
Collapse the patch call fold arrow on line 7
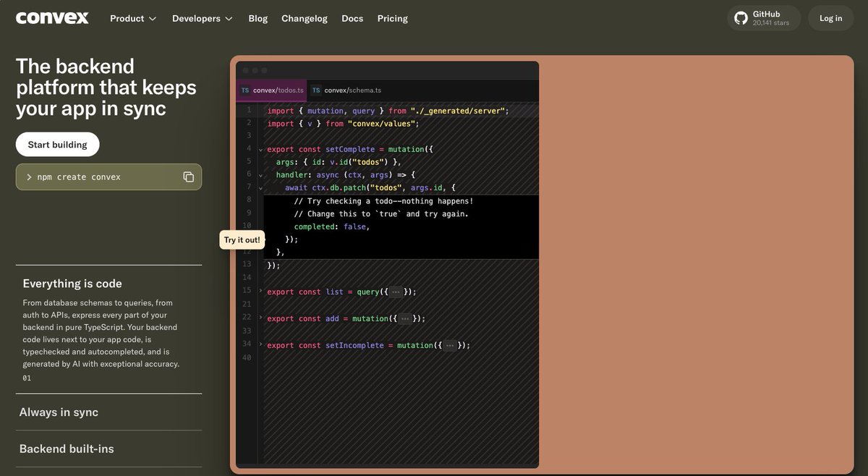(x=260, y=188)
